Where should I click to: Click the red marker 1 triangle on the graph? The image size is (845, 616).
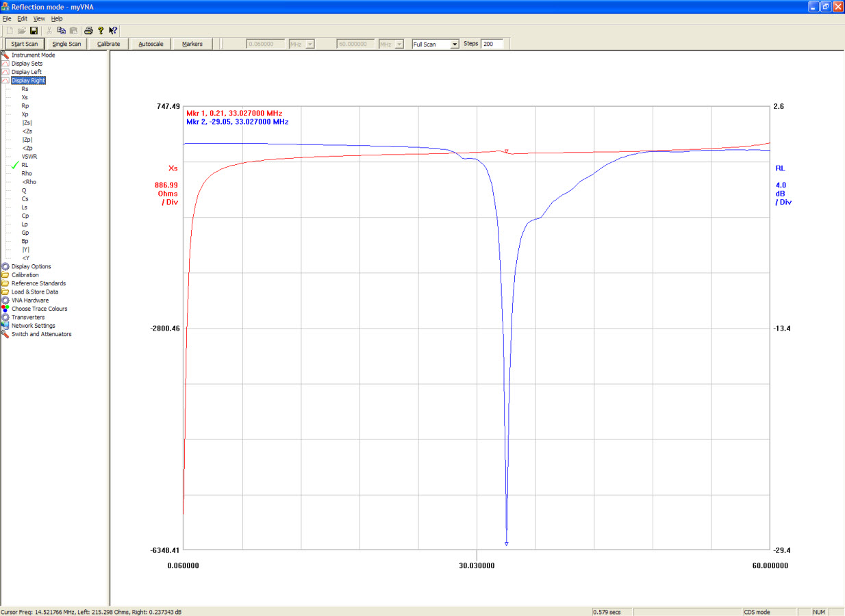[x=506, y=151]
